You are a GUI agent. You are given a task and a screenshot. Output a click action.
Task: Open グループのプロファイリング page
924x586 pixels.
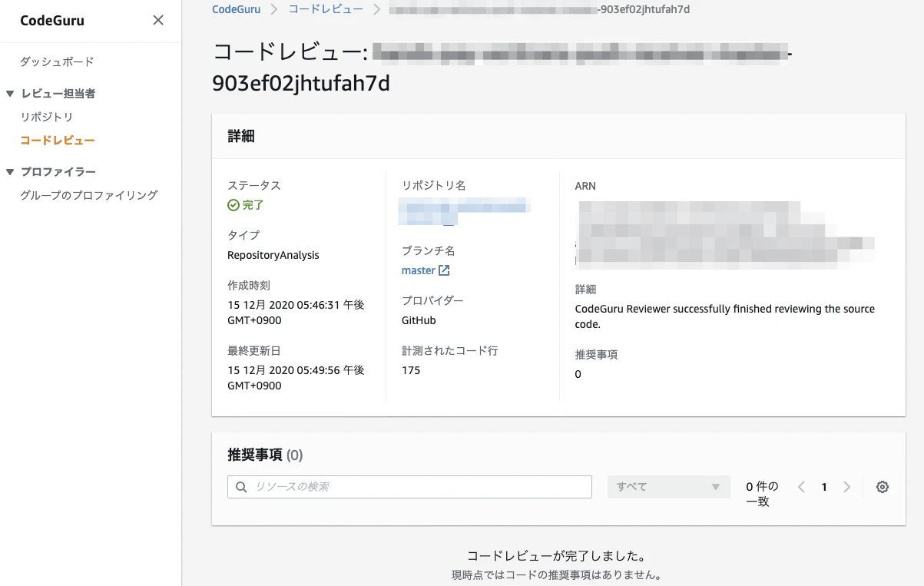[88, 195]
